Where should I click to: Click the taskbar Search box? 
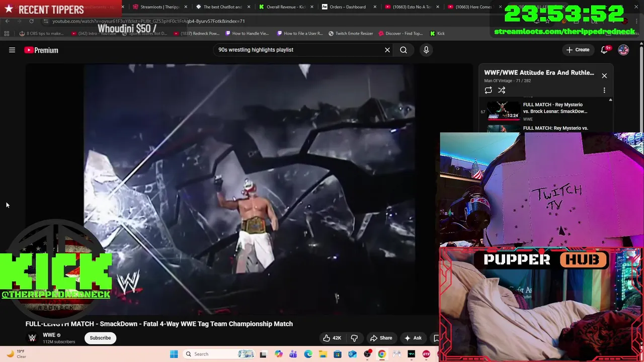pos(220,354)
